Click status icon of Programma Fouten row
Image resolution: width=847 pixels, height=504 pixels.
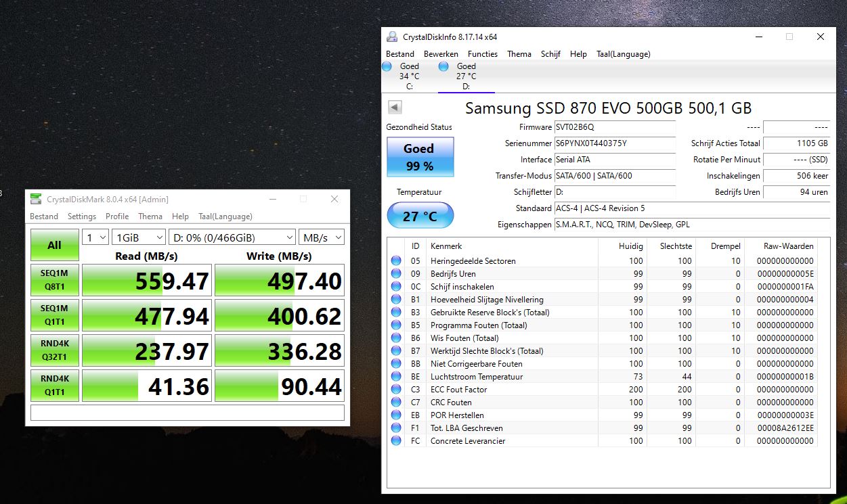pos(396,325)
